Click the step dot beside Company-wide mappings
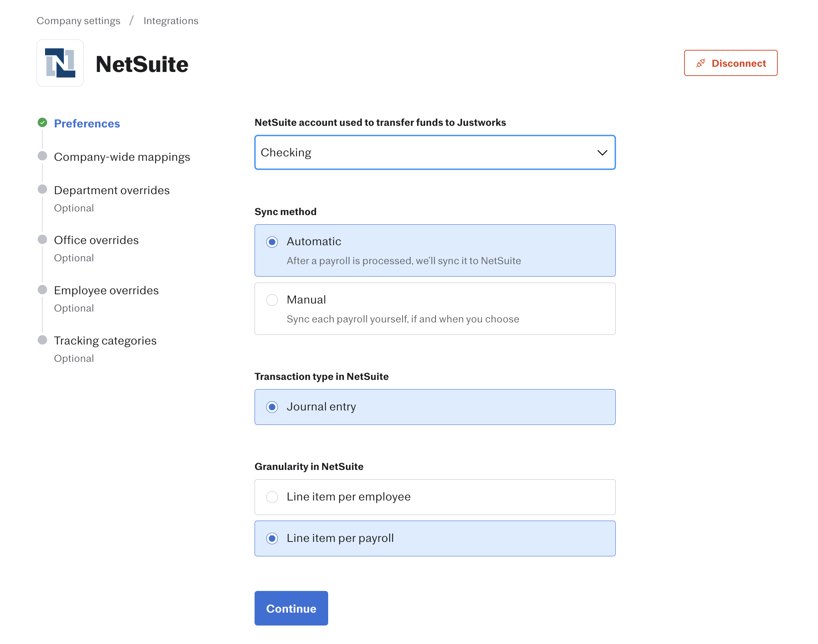Viewport: 818px width, 644px height. (42, 156)
